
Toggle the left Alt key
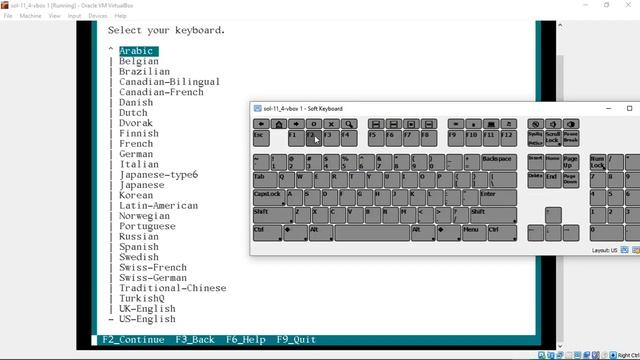[x=321, y=233]
